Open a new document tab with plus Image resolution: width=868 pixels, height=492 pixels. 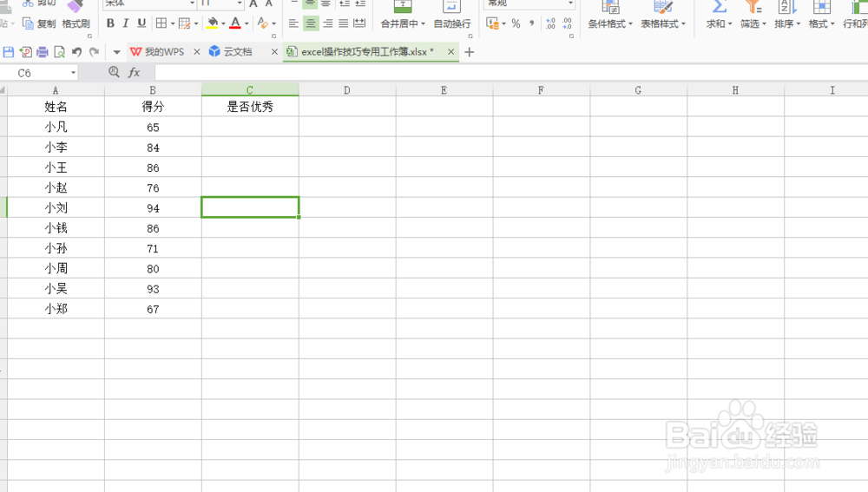pos(470,52)
